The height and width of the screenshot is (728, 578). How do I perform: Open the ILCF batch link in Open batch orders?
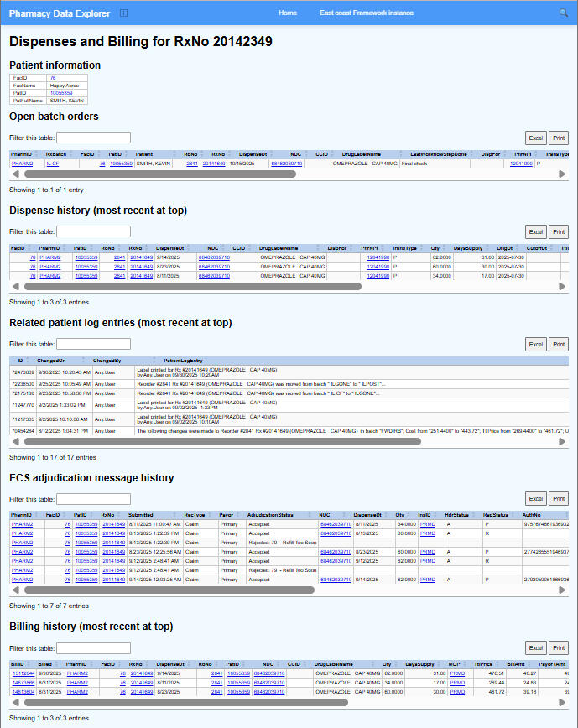[52, 164]
